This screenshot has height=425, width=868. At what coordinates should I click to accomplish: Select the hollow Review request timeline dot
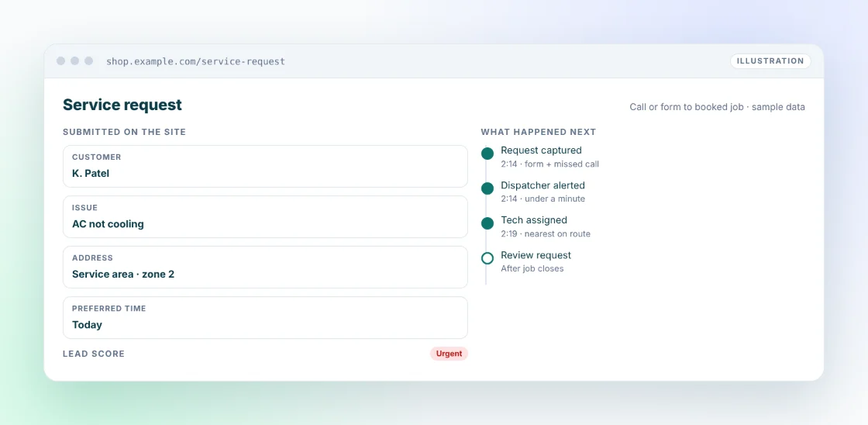(487, 258)
